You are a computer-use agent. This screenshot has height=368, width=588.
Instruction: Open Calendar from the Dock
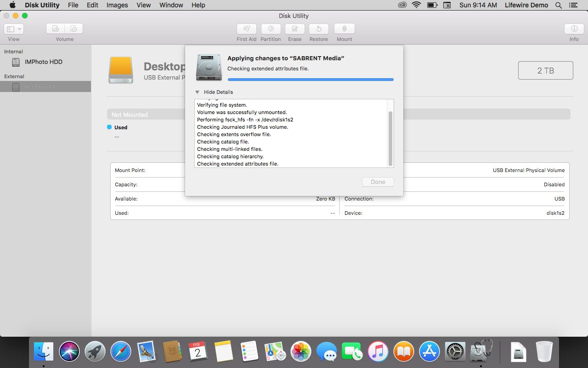point(198,352)
